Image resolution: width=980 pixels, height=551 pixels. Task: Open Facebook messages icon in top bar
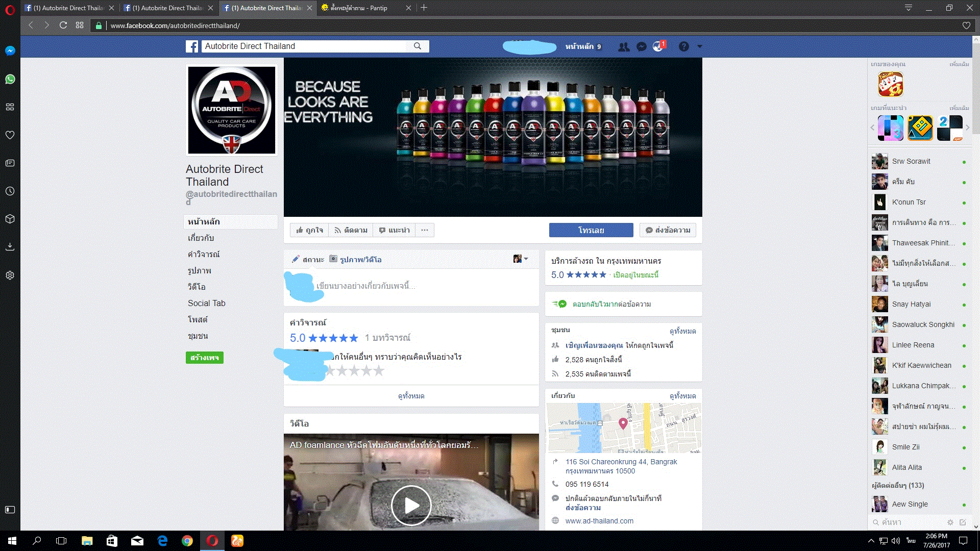(x=642, y=46)
